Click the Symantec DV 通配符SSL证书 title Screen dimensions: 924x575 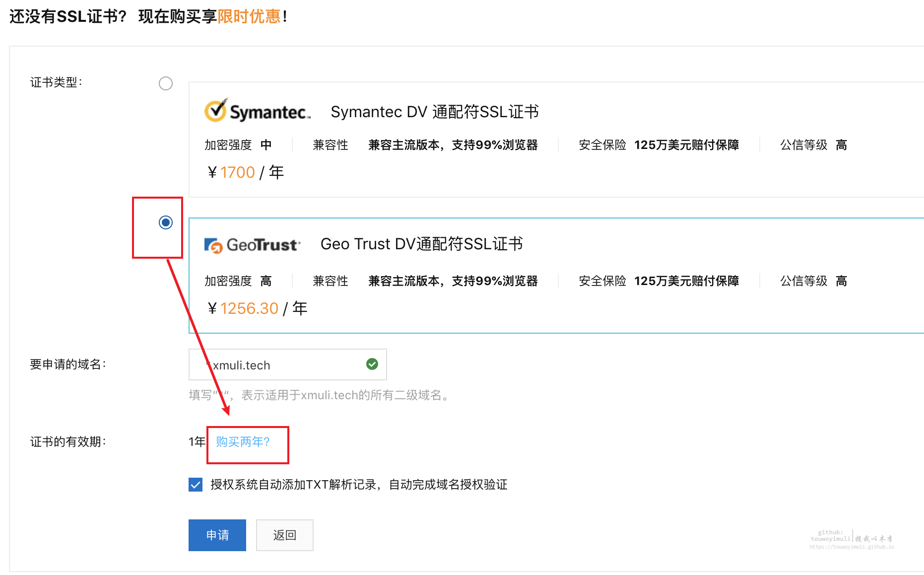[435, 112]
